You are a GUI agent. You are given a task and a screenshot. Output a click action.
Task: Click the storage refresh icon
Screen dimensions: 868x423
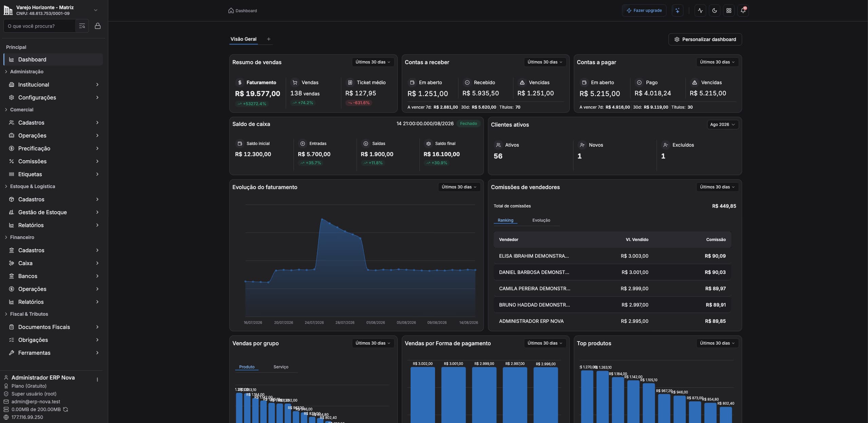65,409
